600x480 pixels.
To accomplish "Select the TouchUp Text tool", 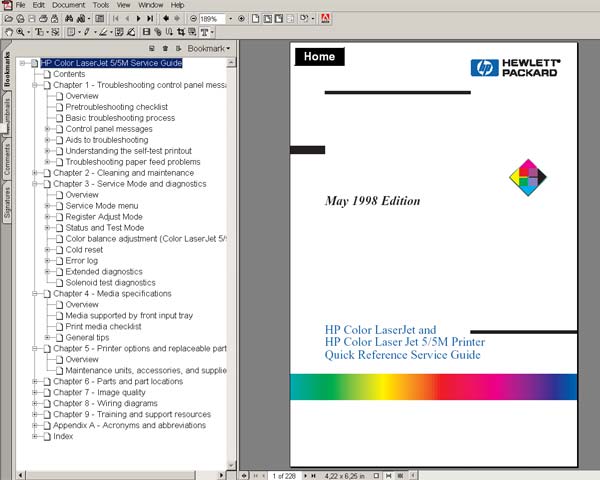I will click(x=205, y=33).
